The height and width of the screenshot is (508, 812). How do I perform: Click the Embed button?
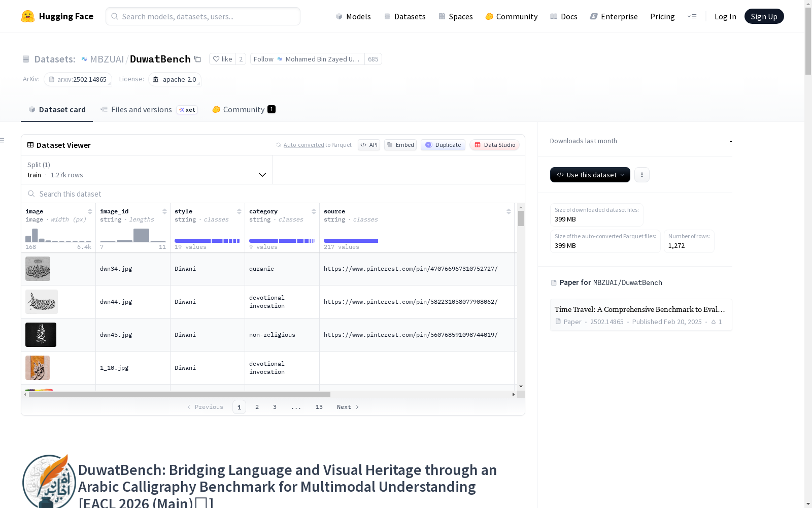tap(400, 145)
